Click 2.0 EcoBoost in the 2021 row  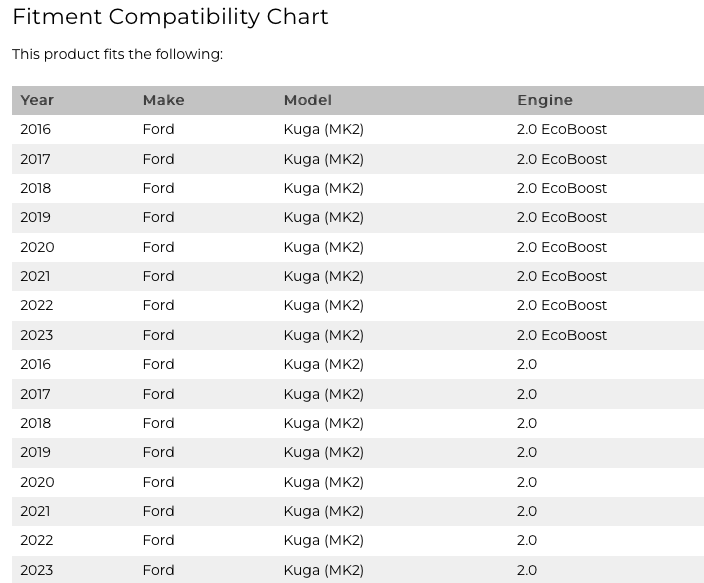point(562,276)
